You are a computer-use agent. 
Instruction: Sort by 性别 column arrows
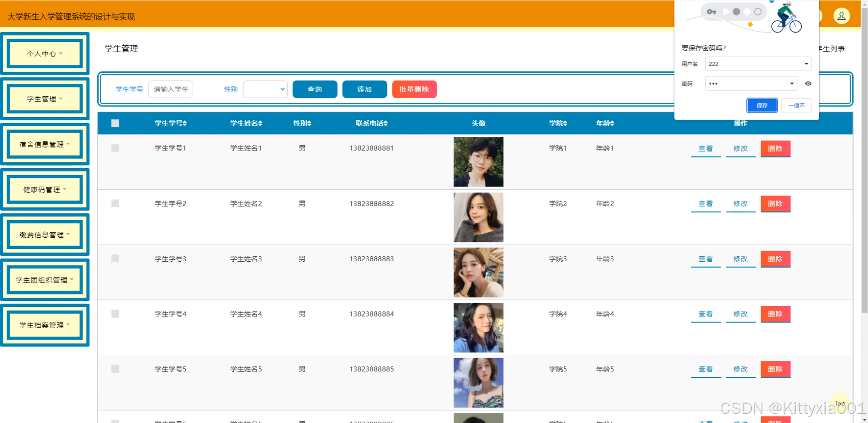[309, 123]
